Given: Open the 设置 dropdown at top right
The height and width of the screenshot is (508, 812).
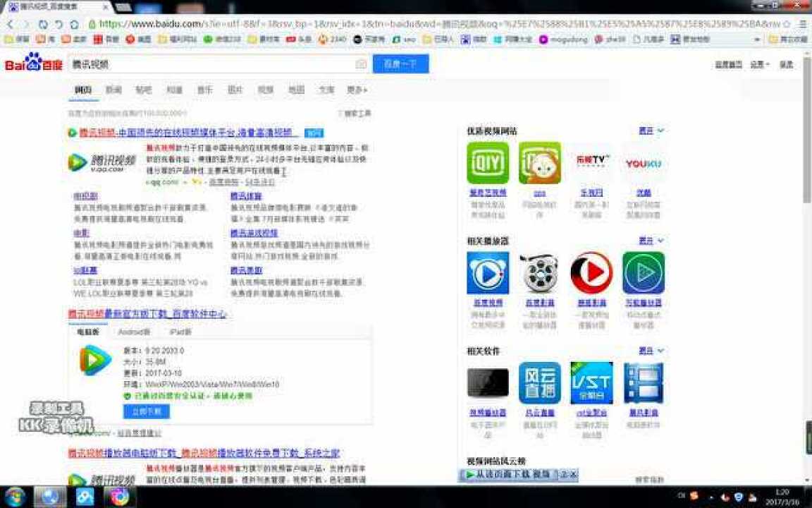Looking at the screenshot, I should pyautogui.click(x=760, y=64).
